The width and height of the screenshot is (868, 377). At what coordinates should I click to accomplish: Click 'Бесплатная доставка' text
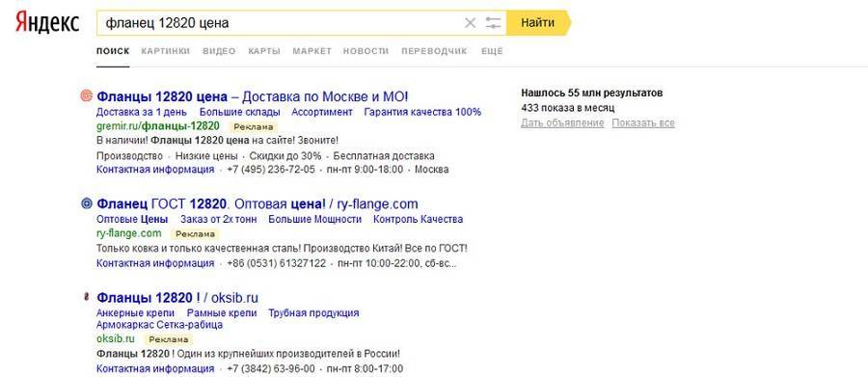(x=384, y=156)
